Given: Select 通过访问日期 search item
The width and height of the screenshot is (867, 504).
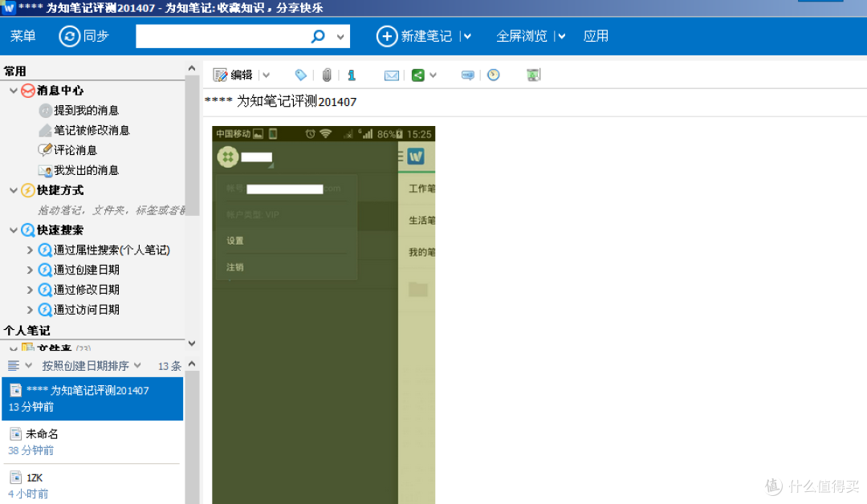Looking at the screenshot, I should pyautogui.click(x=86, y=310).
